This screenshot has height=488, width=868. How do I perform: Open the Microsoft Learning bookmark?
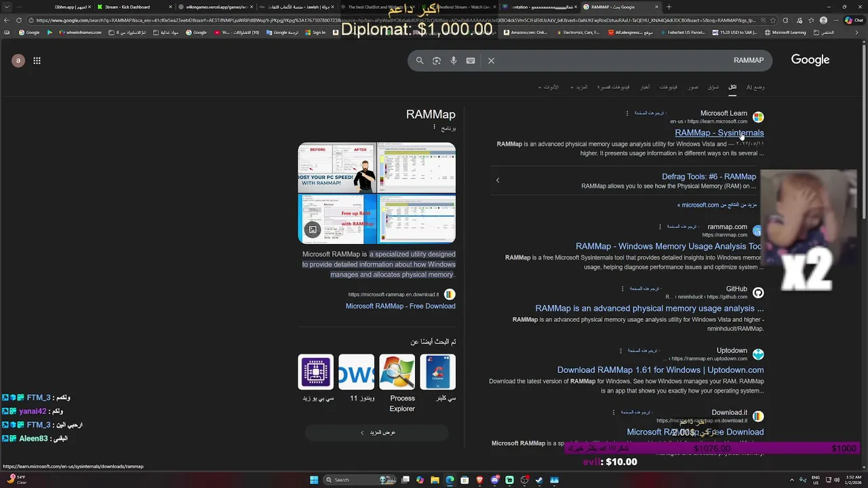tap(785, 33)
